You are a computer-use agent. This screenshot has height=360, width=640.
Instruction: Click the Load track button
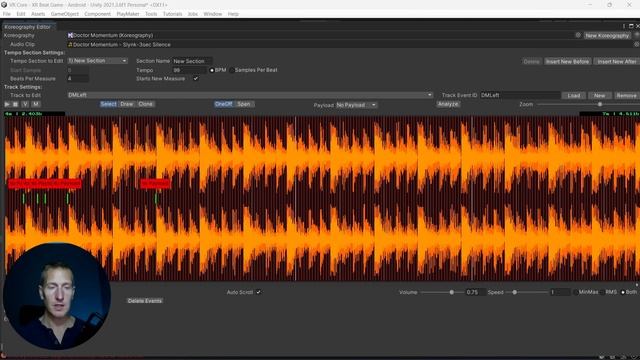coord(573,96)
